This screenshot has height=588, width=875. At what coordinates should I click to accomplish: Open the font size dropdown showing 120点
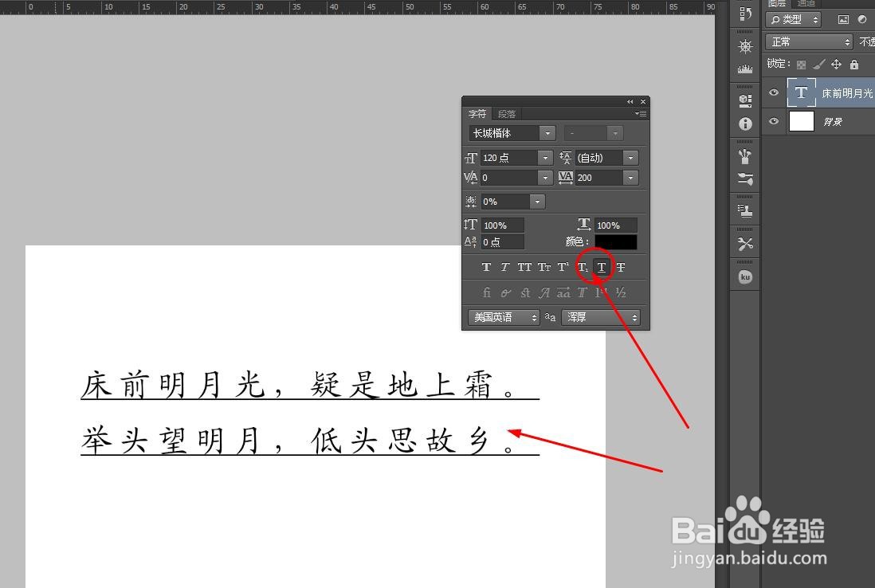point(545,158)
